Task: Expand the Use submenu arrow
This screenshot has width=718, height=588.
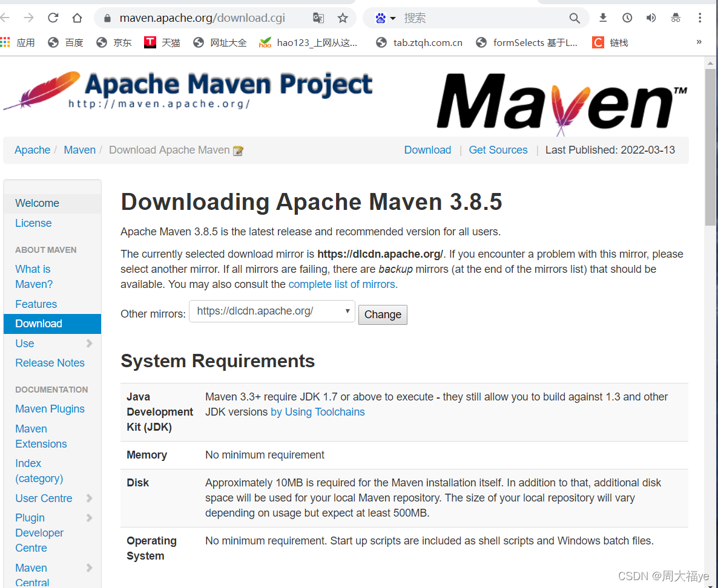Action: tap(89, 343)
